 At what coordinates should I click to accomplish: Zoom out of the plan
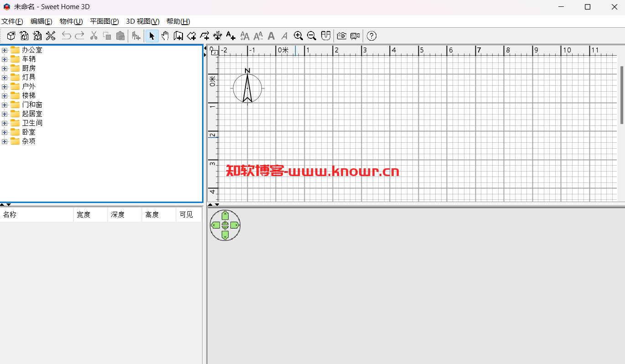point(312,36)
